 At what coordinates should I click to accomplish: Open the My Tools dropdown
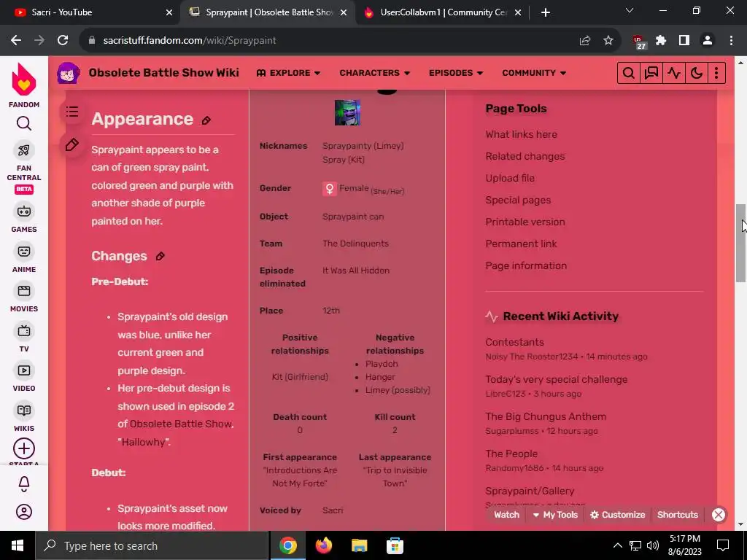555,515
